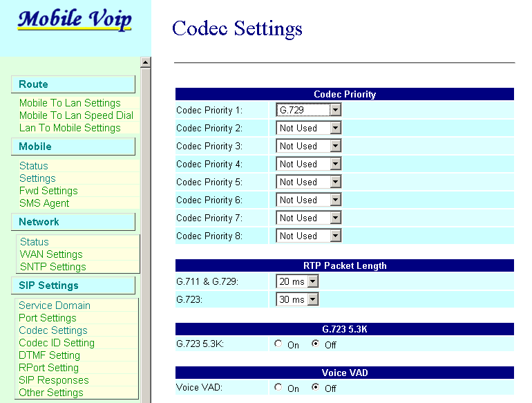
Task: Expand the Codec Priority 7 dropdown
Action: (308, 218)
